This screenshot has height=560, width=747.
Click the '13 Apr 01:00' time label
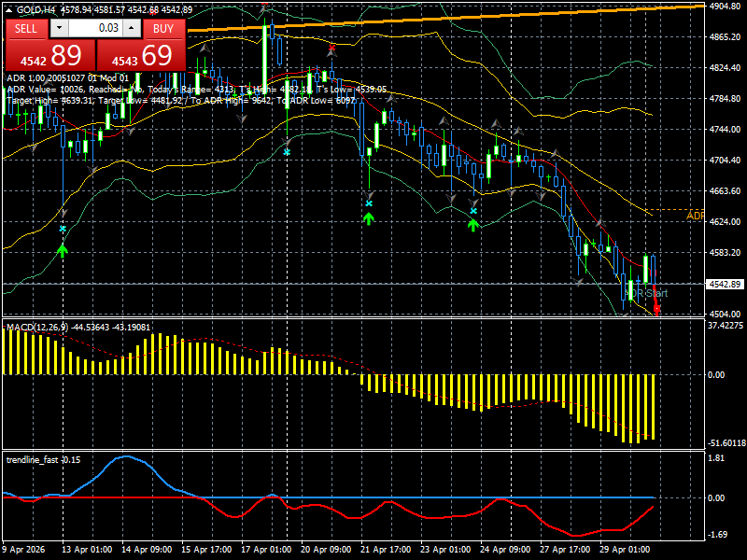(x=87, y=550)
